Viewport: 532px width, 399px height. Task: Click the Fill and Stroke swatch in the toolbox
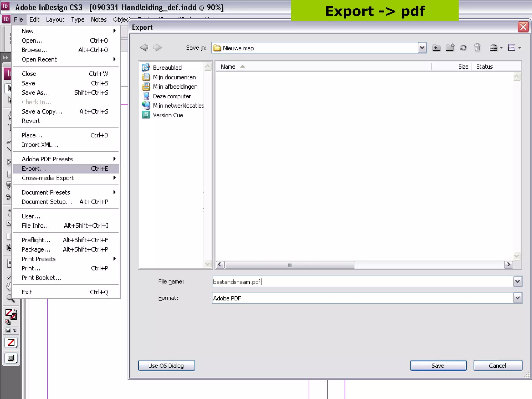coord(10,314)
